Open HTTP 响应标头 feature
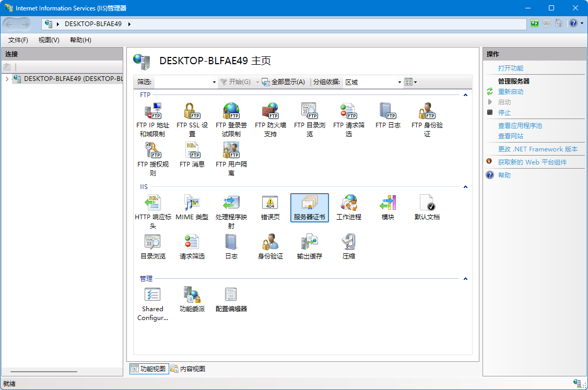The width and height of the screenshot is (588, 390). click(x=152, y=212)
